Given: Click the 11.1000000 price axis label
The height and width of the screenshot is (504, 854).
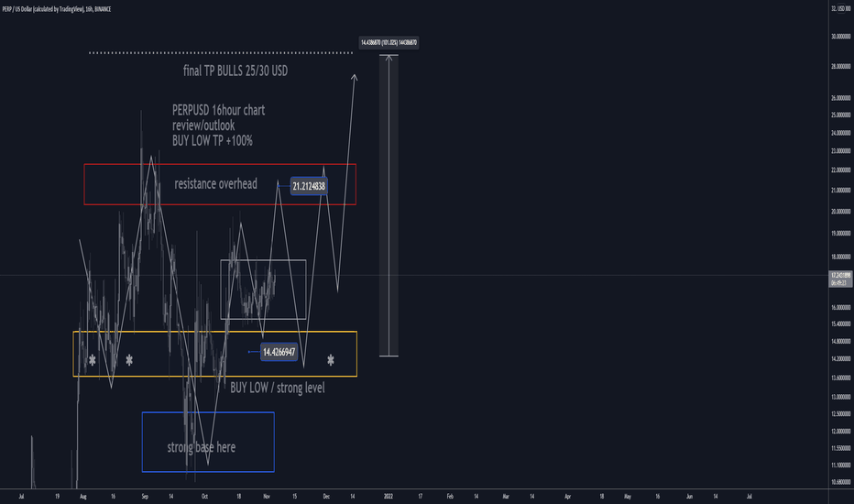Looking at the screenshot, I should pos(841,466).
